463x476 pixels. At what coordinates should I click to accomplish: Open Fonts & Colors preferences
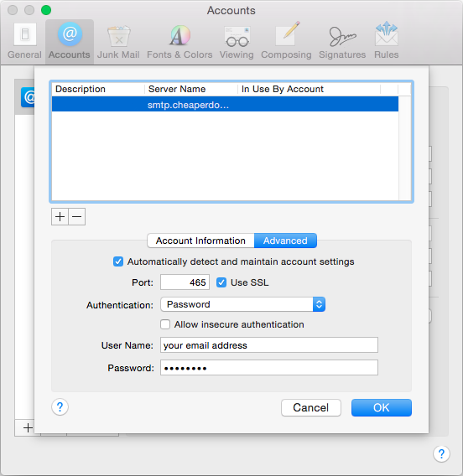tap(179, 41)
